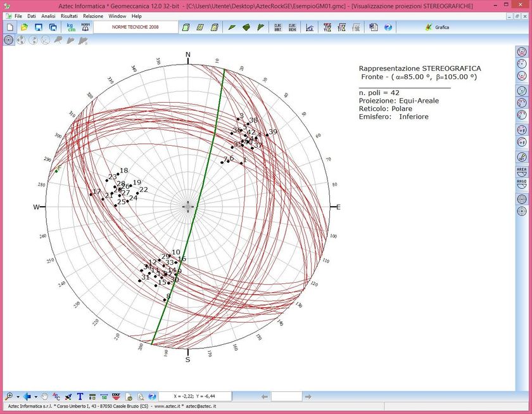Viewport: 532px width, 414px height.
Task: Click the page number field in status toolbar
Action: coord(286,396)
